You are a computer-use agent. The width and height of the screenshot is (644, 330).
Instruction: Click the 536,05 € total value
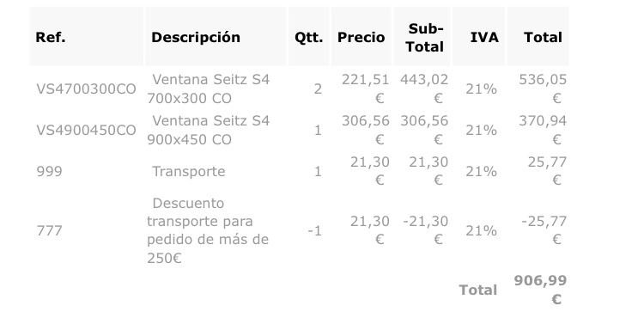543,89
